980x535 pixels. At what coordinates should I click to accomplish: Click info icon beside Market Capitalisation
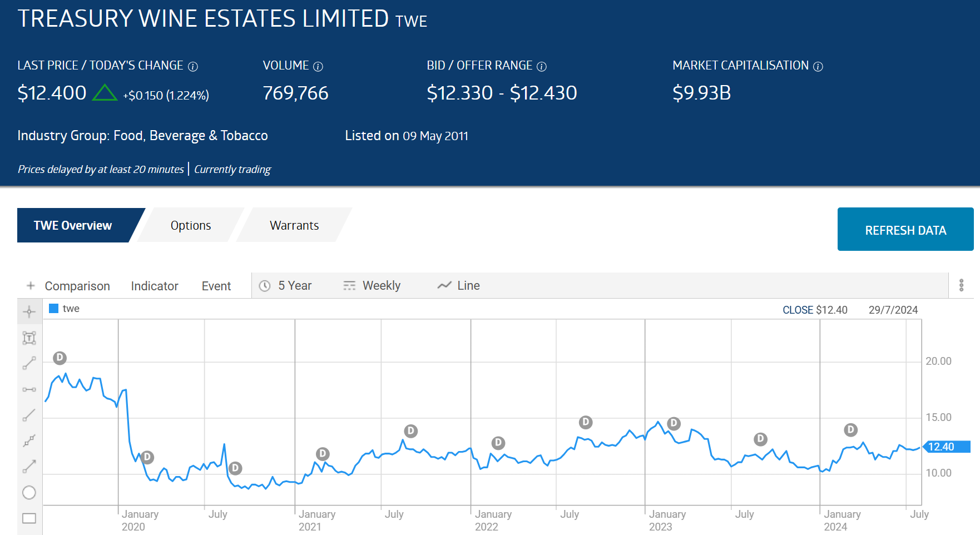tap(818, 67)
